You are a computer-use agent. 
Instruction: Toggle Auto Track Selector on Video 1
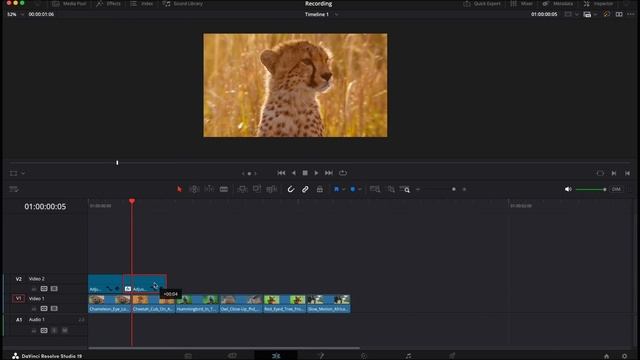[44, 309]
